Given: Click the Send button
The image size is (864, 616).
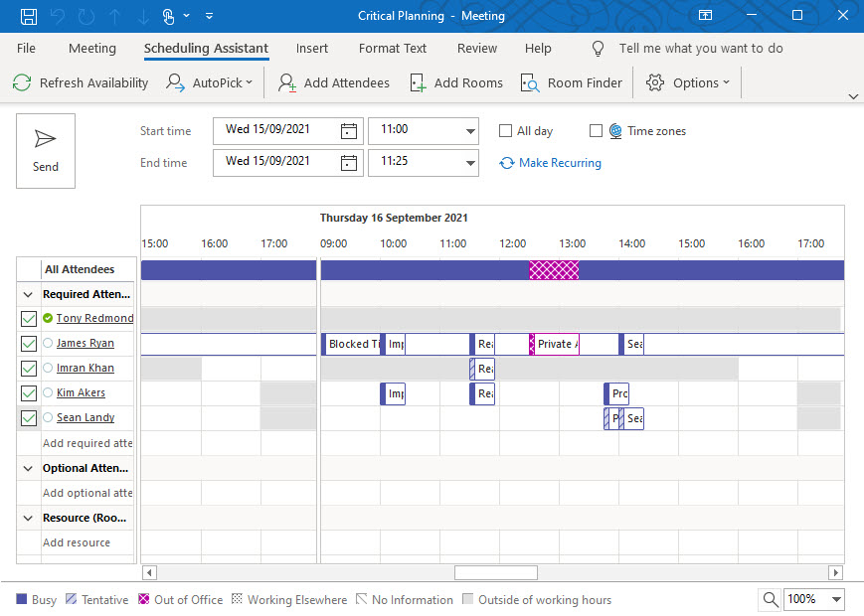Looking at the screenshot, I should 45,151.
